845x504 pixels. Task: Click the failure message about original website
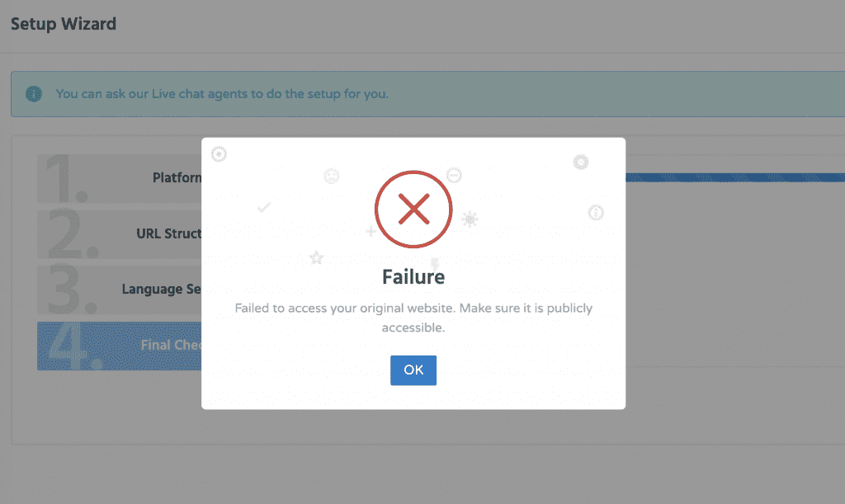(x=413, y=318)
